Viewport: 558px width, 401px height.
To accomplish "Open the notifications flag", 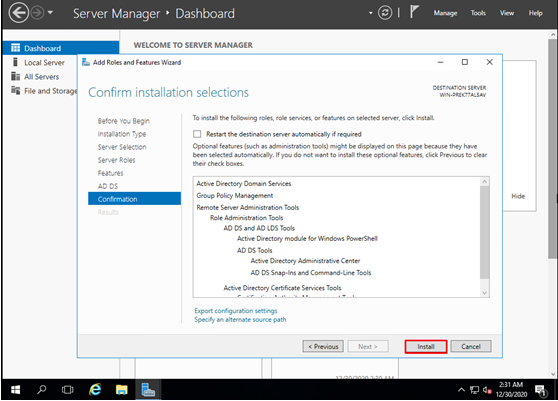I will tap(414, 12).
